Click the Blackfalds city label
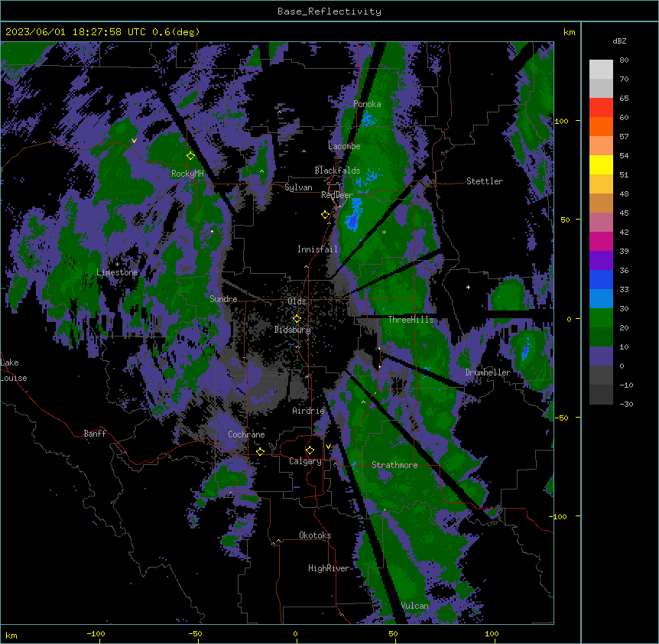 337,171
